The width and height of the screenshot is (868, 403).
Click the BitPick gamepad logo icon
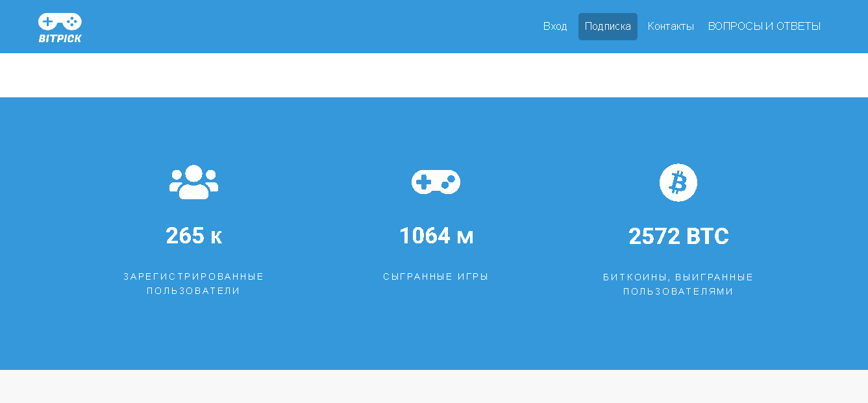tap(60, 21)
